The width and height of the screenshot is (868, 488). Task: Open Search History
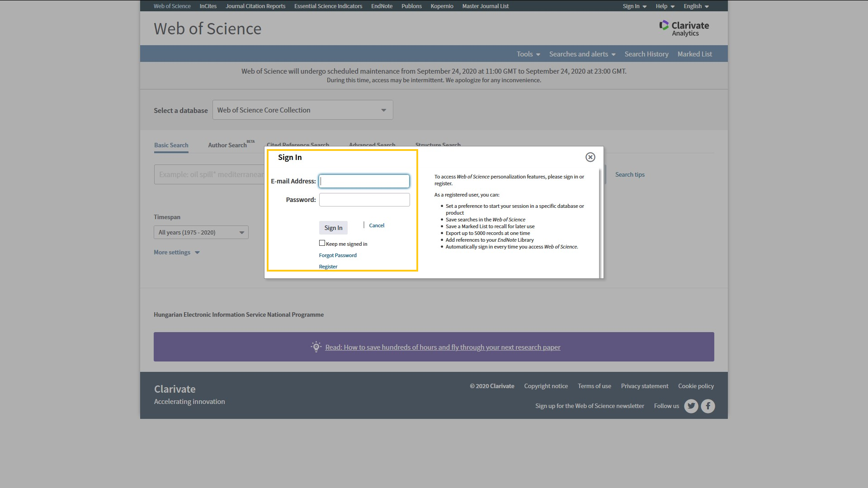pyautogui.click(x=646, y=54)
